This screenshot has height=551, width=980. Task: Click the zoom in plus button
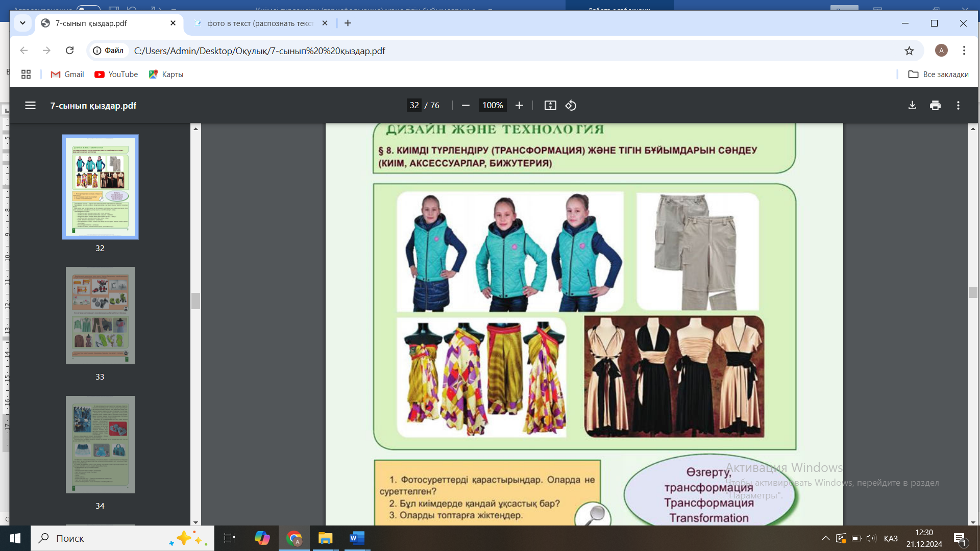pos(519,106)
